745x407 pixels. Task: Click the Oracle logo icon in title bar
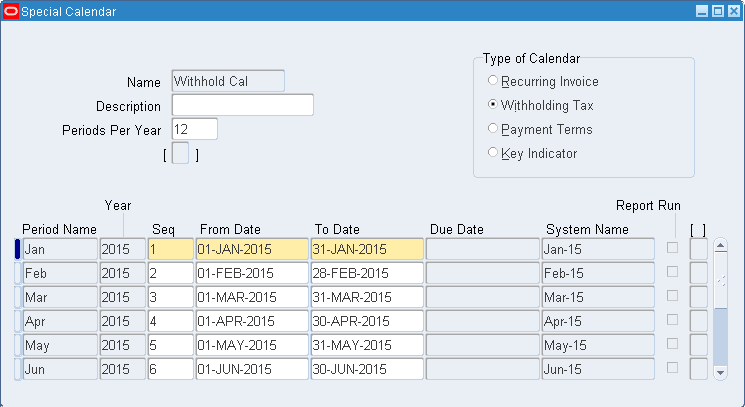12,11
